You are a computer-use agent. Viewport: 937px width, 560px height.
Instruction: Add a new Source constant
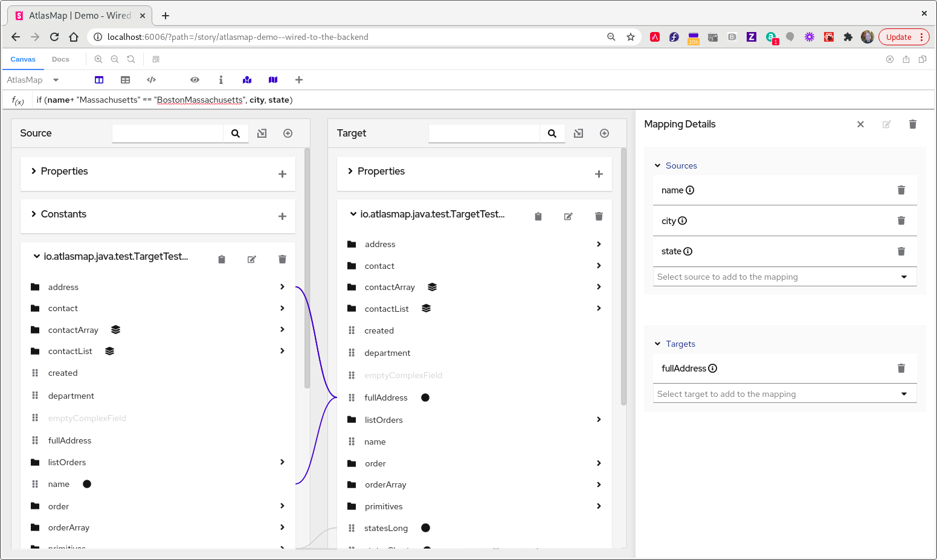282,216
